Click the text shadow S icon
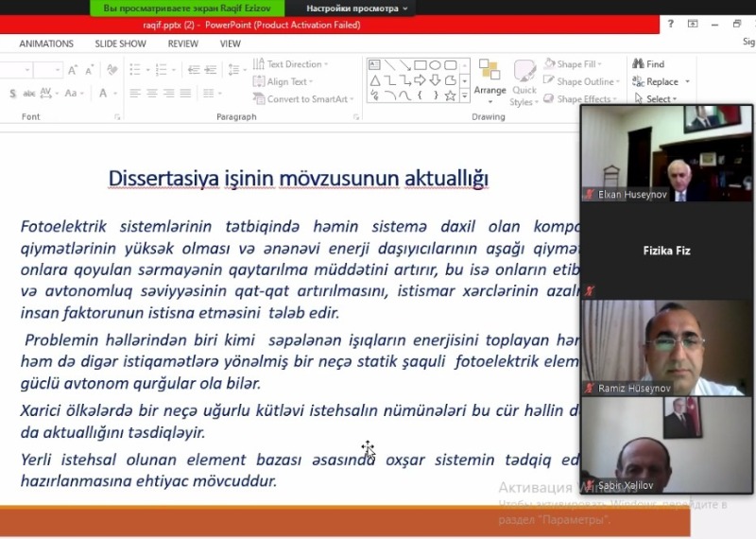 [12, 93]
